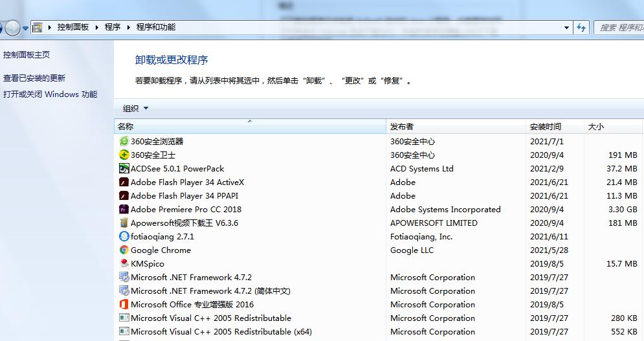Click the fotiaoqiang 2.7.1 icon

[124, 236]
